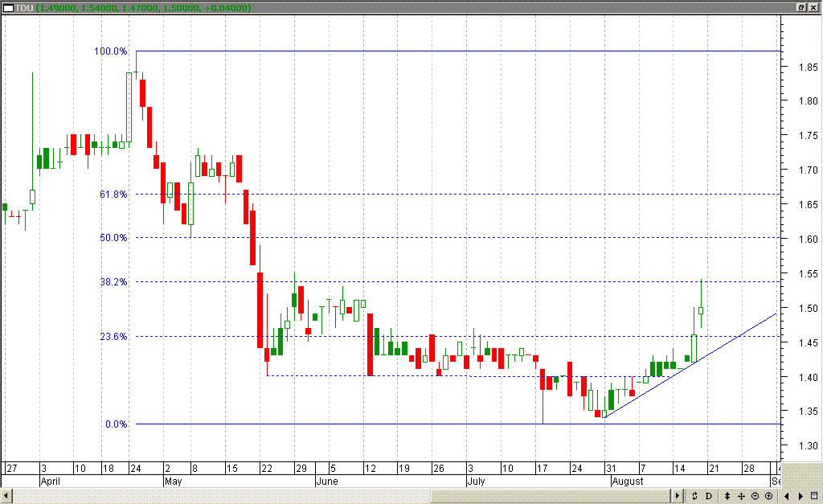Click the 1.30 price axis label
Image resolution: width=823 pixels, height=504 pixels.
tap(809, 446)
